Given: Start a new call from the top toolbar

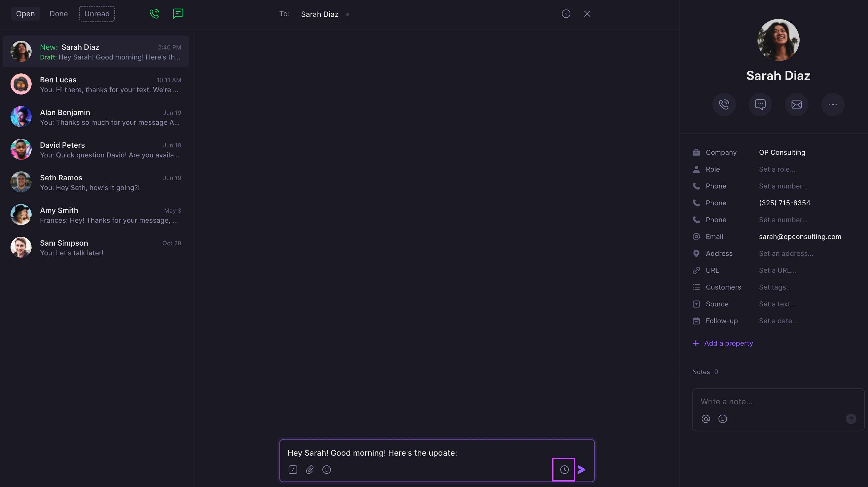Looking at the screenshot, I should pyautogui.click(x=155, y=13).
